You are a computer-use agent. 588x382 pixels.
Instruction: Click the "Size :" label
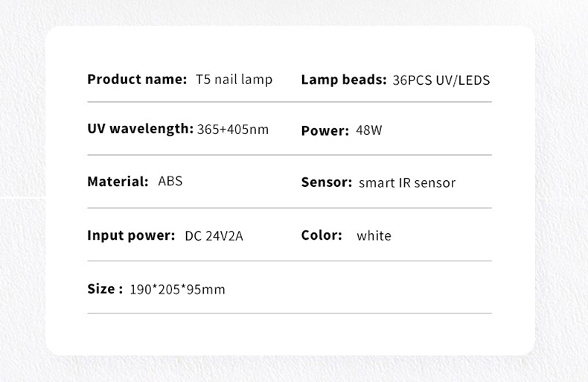[105, 289]
